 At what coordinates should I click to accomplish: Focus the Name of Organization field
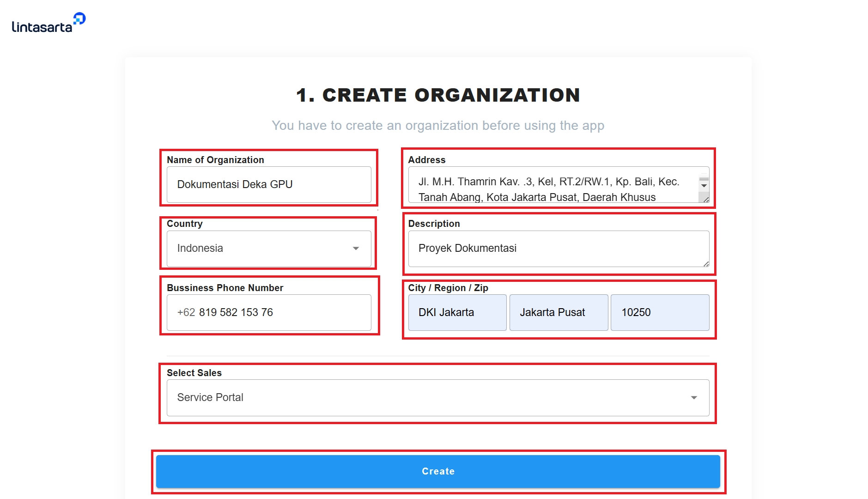click(x=268, y=184)
